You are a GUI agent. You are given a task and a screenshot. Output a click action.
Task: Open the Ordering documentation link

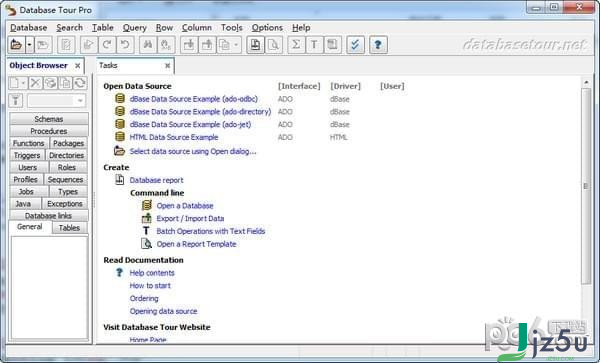click(x=144, y=298)
